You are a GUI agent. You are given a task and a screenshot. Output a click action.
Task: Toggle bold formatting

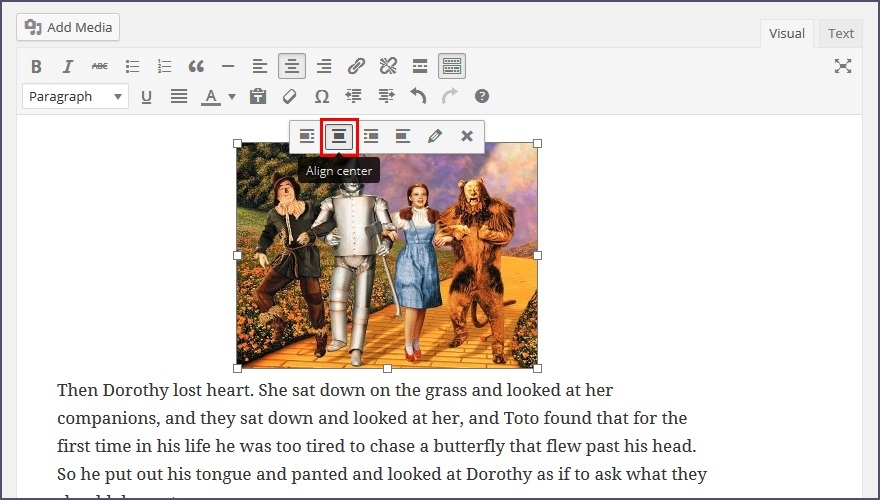(x=36, y=67)
